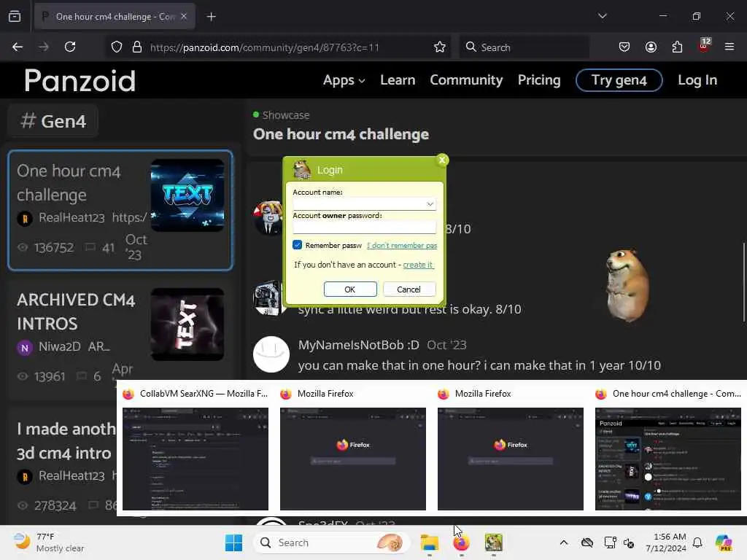Show hidden system tray icons
The height and width of the screenshot is (560, 747).
pos(564,542)
